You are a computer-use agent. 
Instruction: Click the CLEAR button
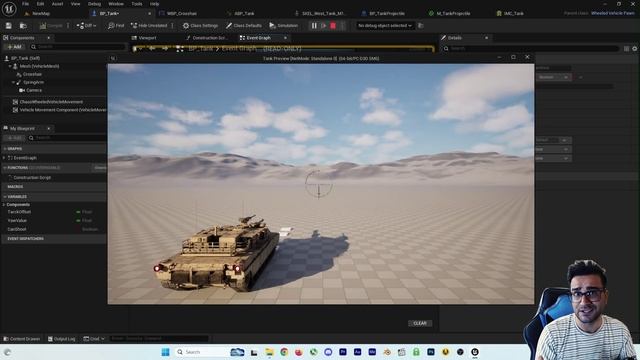pyautogui.click(x=420, y=323)
